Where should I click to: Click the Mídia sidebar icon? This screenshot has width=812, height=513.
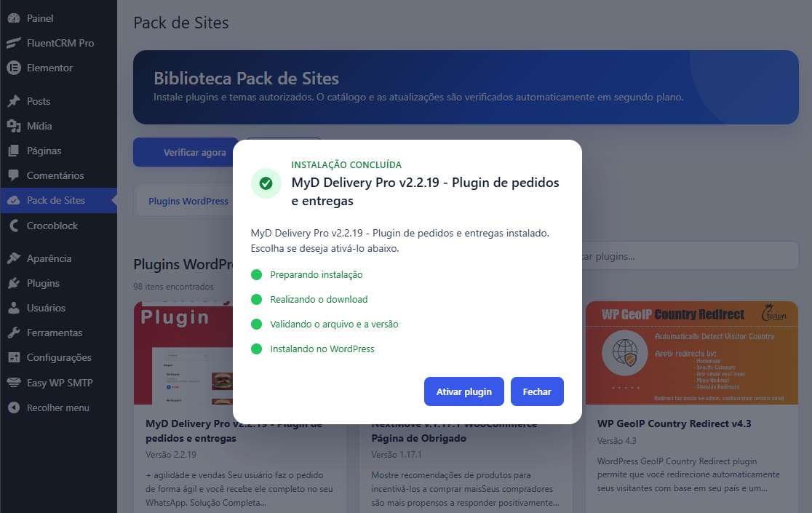click(x=14, y=126)
